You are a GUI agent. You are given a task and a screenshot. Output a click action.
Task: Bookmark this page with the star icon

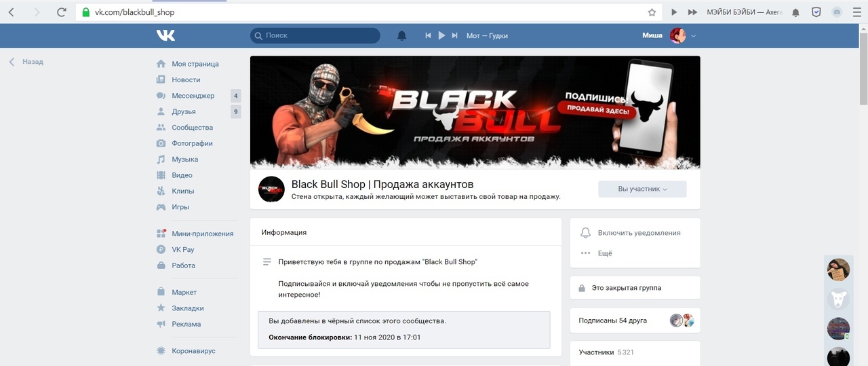pos(652,12)
